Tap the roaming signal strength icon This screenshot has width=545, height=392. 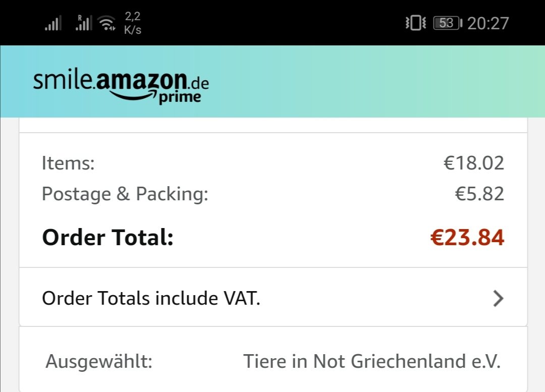[84, 23]
